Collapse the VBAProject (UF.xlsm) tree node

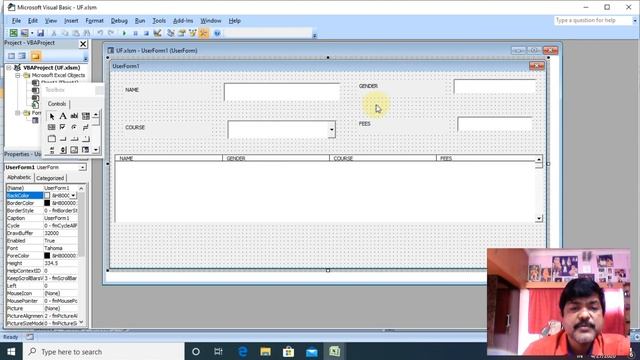pos(9,68)
